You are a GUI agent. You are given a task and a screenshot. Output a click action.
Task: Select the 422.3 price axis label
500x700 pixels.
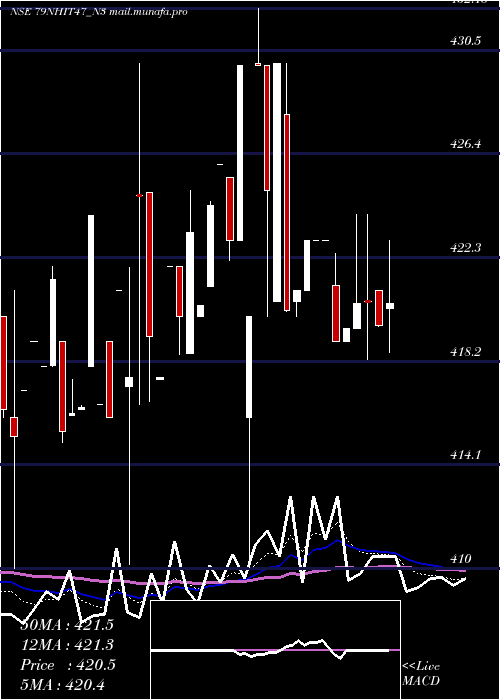pos(466,247)
